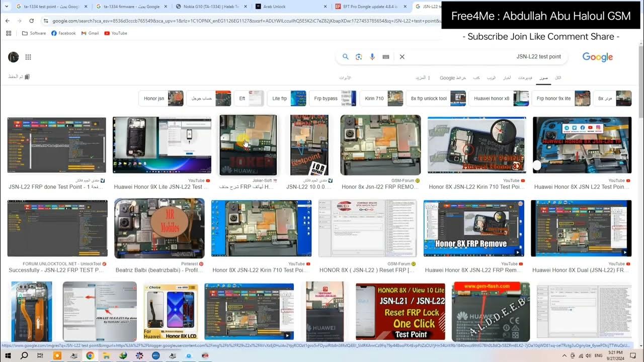The image size is (644, 362).
Task: Open the Google account profile avatar
Action: pos(14,57)
